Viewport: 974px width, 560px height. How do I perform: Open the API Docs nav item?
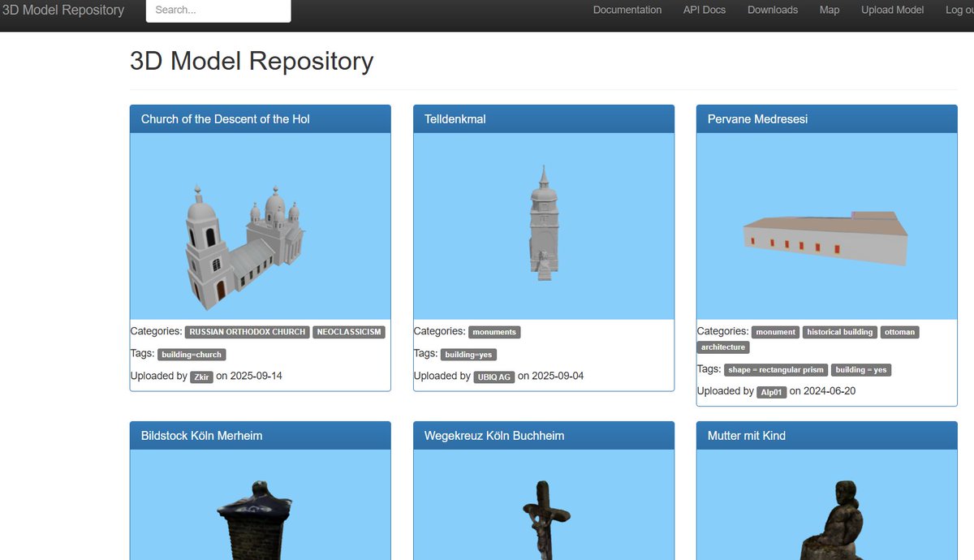(x=705, y=11)
